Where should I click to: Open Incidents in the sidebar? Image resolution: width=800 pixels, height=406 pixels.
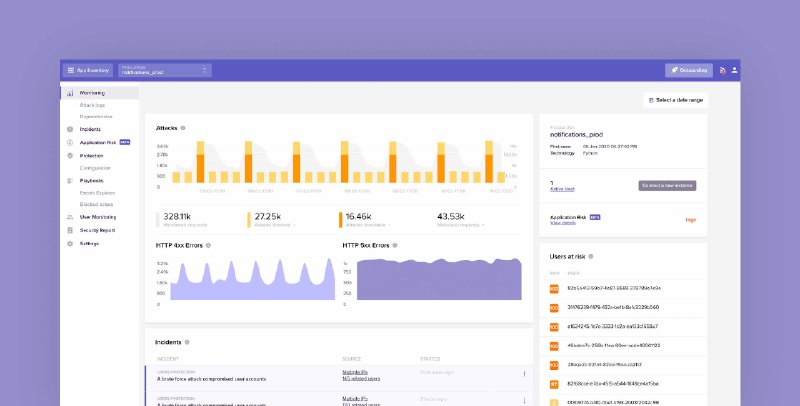pyautogui.click(x=90, y=130)
